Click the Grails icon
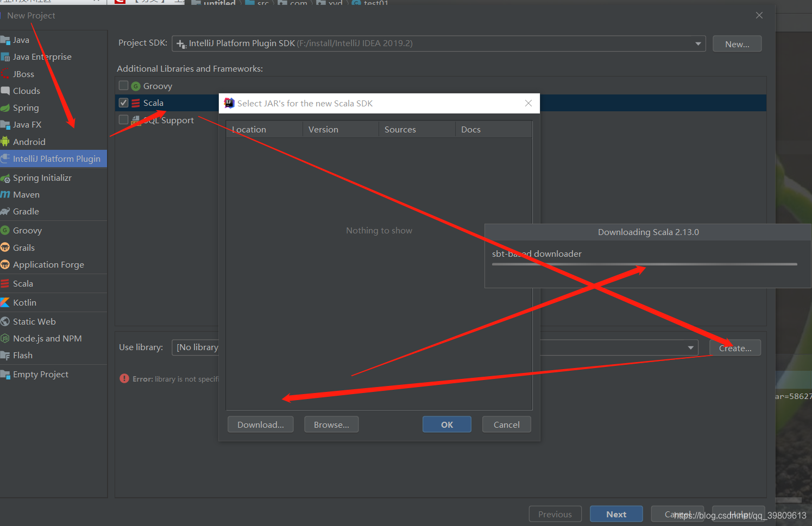The image size is (812, 526). pyautogui.click(x=5, y=248)
